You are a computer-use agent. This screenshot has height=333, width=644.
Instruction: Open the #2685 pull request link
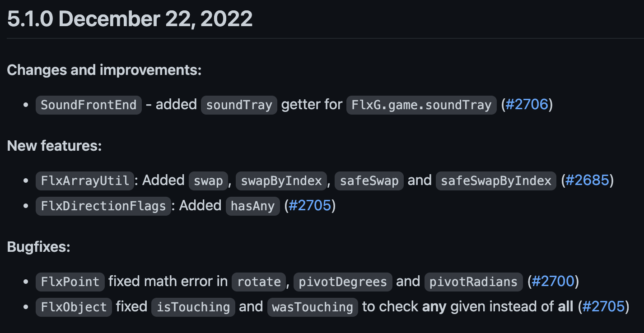pos(587,180)
